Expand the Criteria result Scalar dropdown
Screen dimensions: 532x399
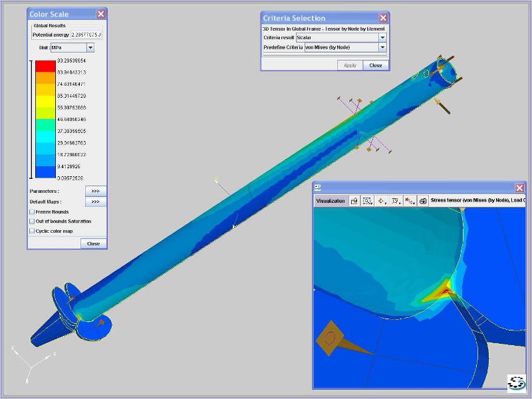(382, 38)
